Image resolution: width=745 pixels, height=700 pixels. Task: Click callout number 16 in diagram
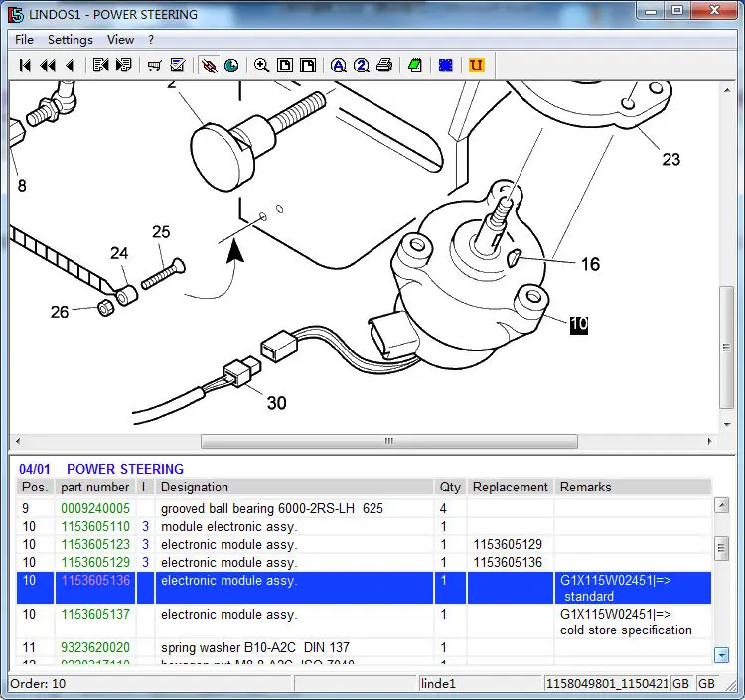tap(591, 264)
